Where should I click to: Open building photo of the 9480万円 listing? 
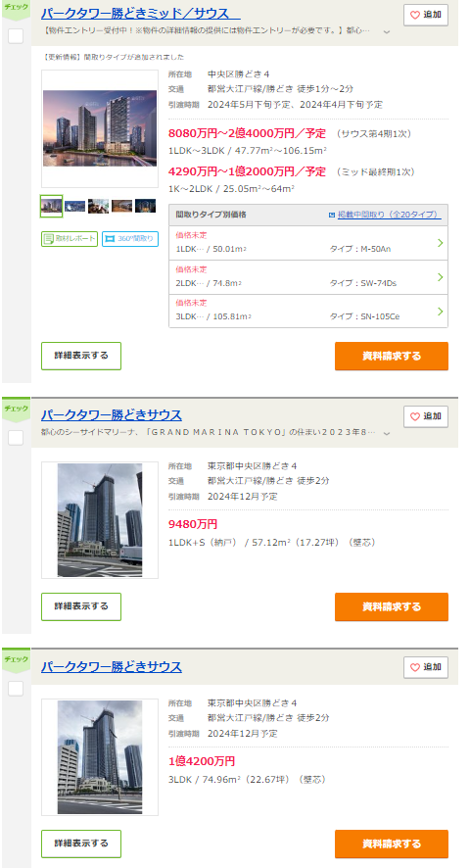(100, 520)
